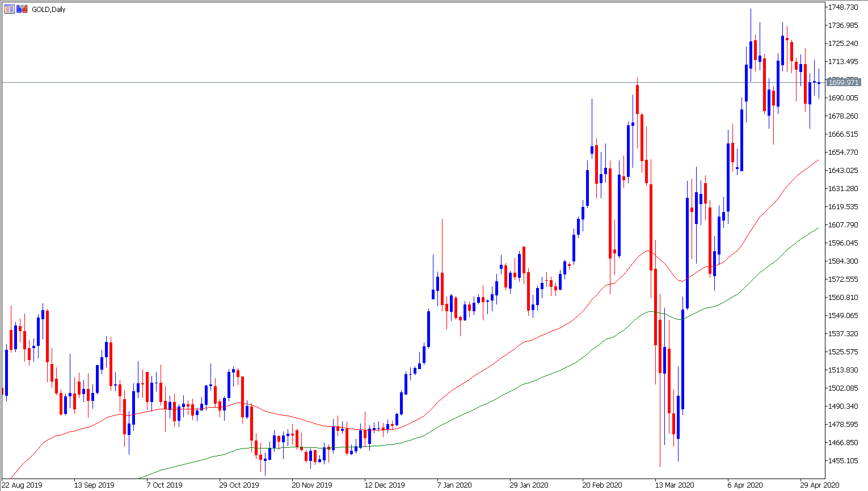The height and width of the screenshot is (491, 868).
Task: Click the 1619.535 price scale label
Action: coord(843,207)
